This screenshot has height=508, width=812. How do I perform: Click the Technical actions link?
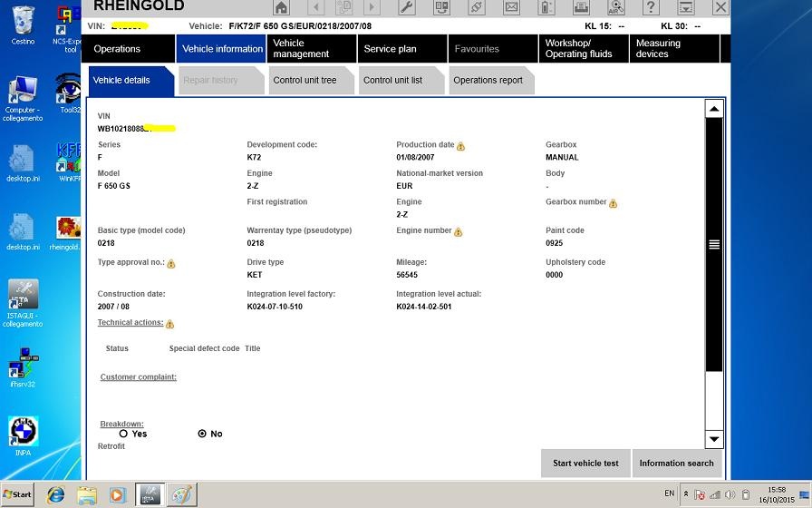pyautogui.click(x=130, y=322)
